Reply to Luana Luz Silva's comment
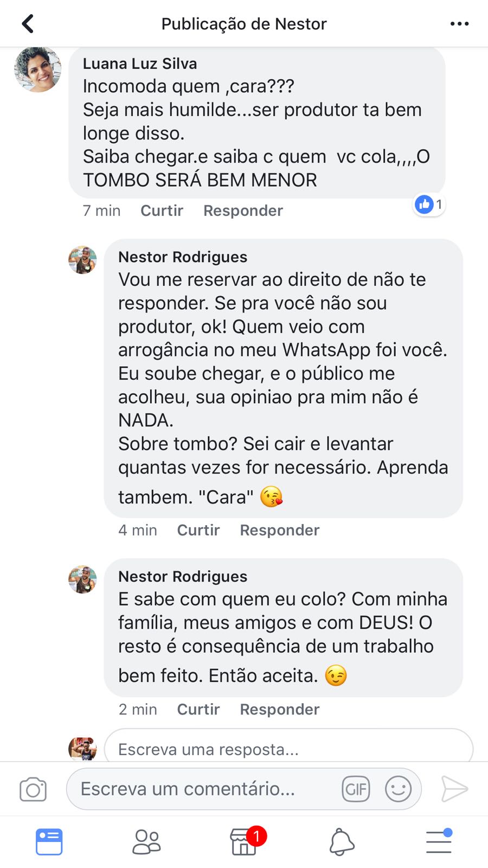488x868 pixels. [243, 210]
